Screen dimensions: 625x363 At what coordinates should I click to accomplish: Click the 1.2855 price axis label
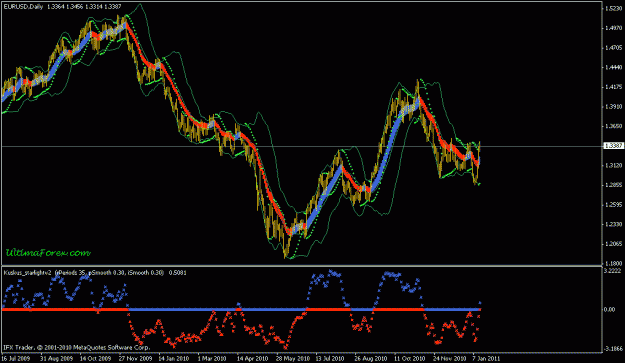point(614,185)
